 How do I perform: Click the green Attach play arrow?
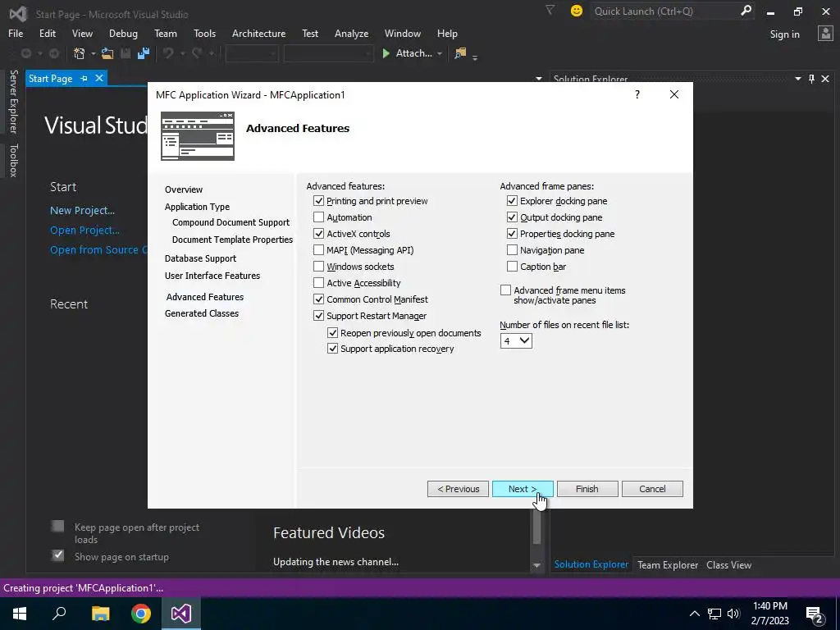pyautogui.click(x=386, y=53)
